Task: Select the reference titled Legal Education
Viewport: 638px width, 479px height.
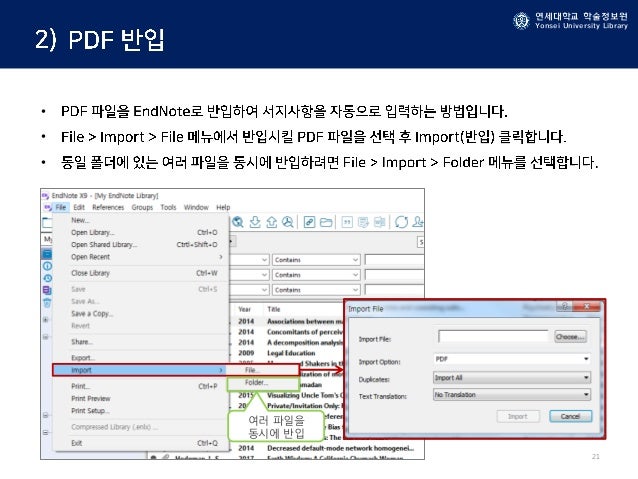Action: [291, 353]
